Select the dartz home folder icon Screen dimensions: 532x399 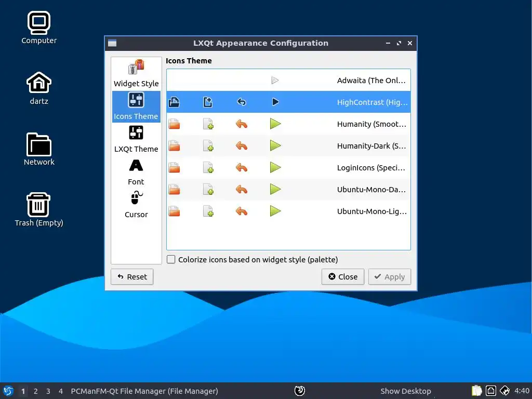pyautogui.click(x=39, y=88)
